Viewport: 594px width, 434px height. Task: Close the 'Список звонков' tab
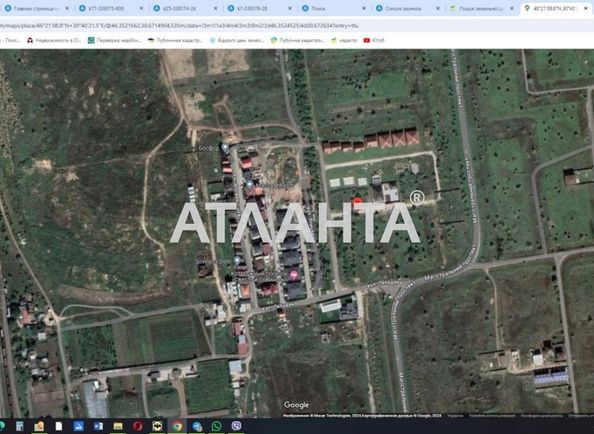click(x=438, y=8)
